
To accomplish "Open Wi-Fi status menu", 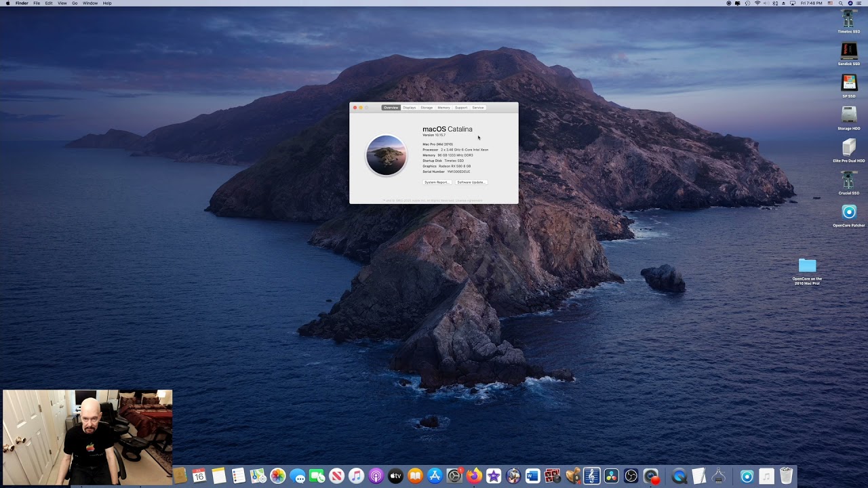I will point(757,3).
